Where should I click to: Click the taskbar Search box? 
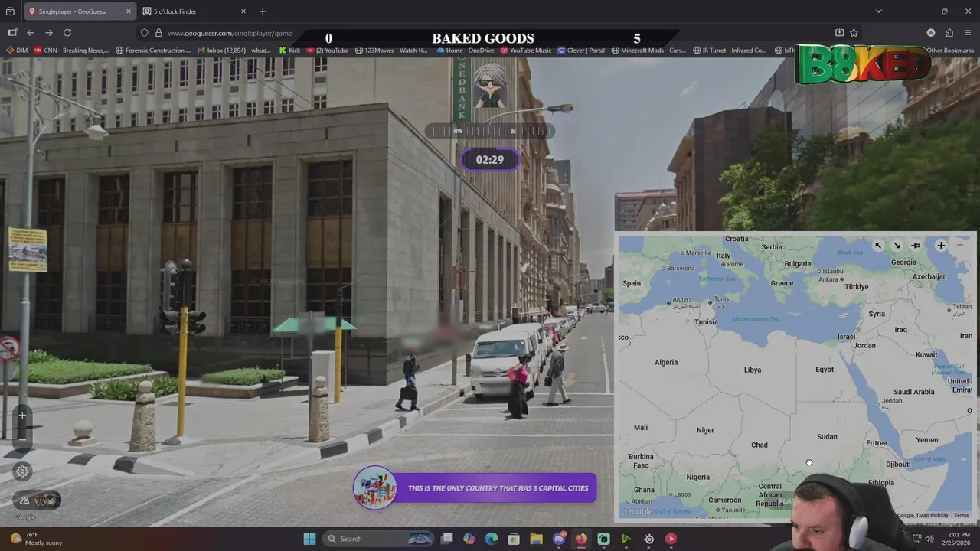pyautogui.click(x=380, y=539)
